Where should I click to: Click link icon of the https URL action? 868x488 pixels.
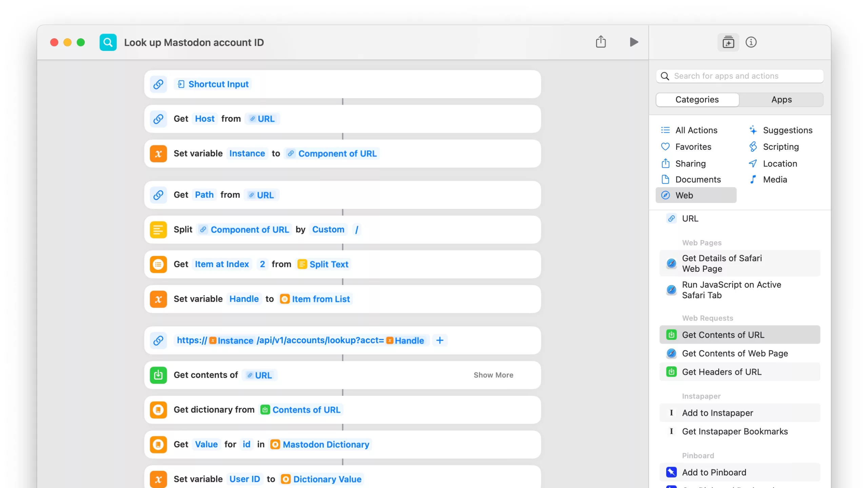tap(158, 341)
